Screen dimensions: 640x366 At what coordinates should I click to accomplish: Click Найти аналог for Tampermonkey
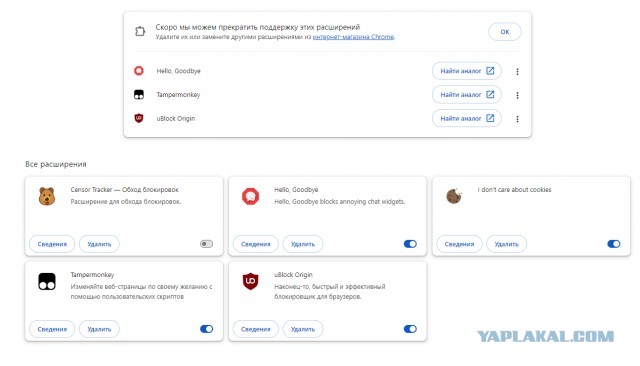(467, 95)
